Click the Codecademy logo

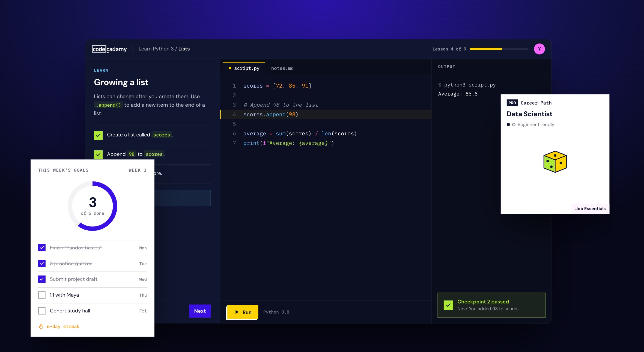[109, 49]
